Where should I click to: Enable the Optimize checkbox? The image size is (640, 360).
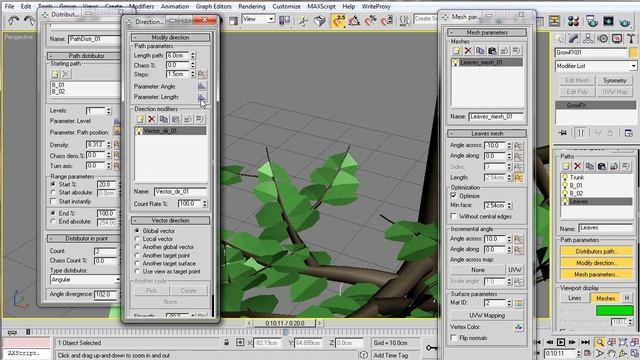[x=453, y=196]
